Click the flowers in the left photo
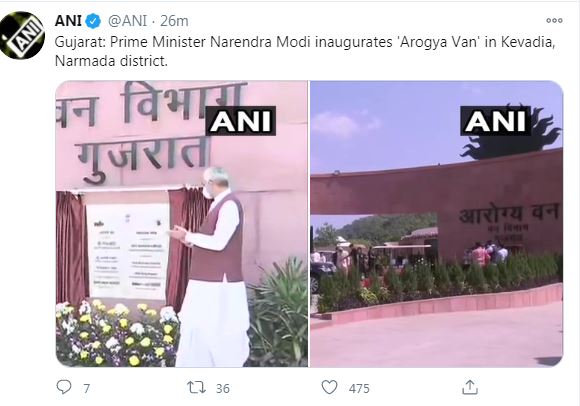Screen dimensions: 580x406 pyautogui.click(x=117, y=333)
